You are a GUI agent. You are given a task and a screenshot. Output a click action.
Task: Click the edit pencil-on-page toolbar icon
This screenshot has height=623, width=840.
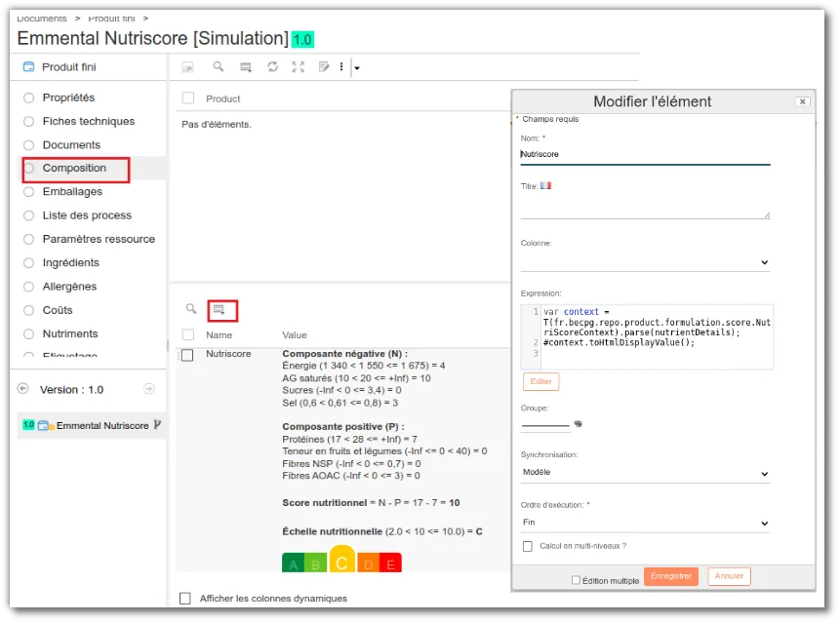[324, 67]
